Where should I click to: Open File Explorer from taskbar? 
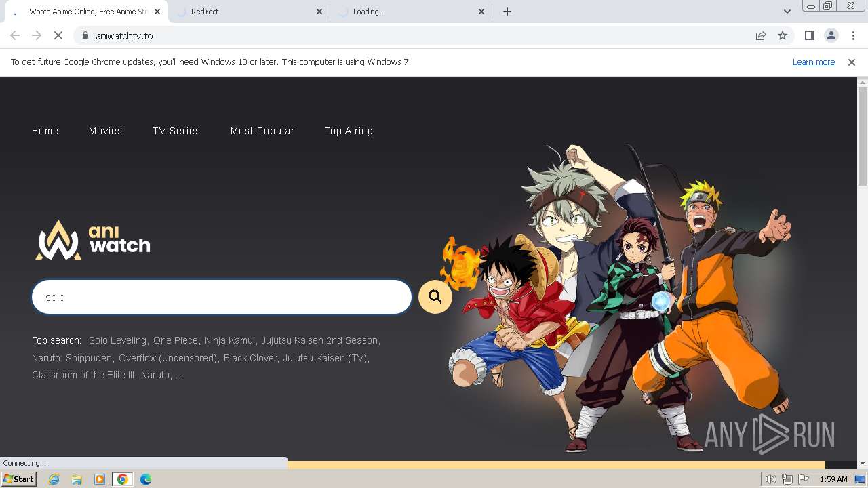tap(77, 479)
